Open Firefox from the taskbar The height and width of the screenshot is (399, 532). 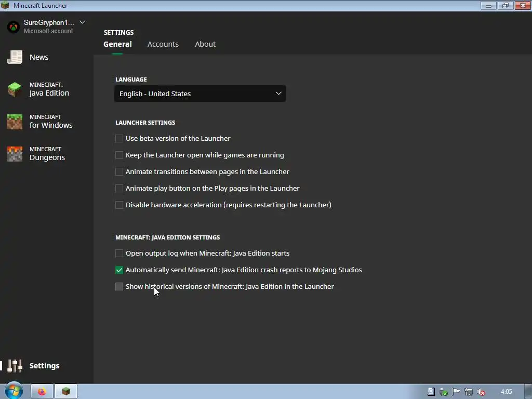(42, 392)
